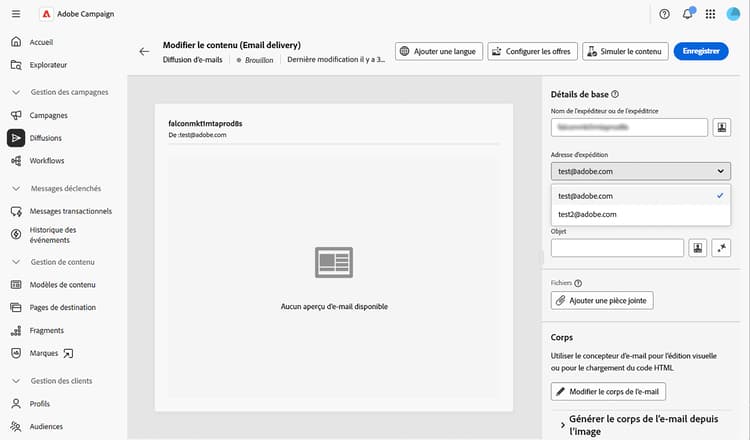The height and width of the screenshot is (440, 750).
Task: Click 'falconmkt1mtaprod8s' preview sender name
Action: (x=205, y=123)
